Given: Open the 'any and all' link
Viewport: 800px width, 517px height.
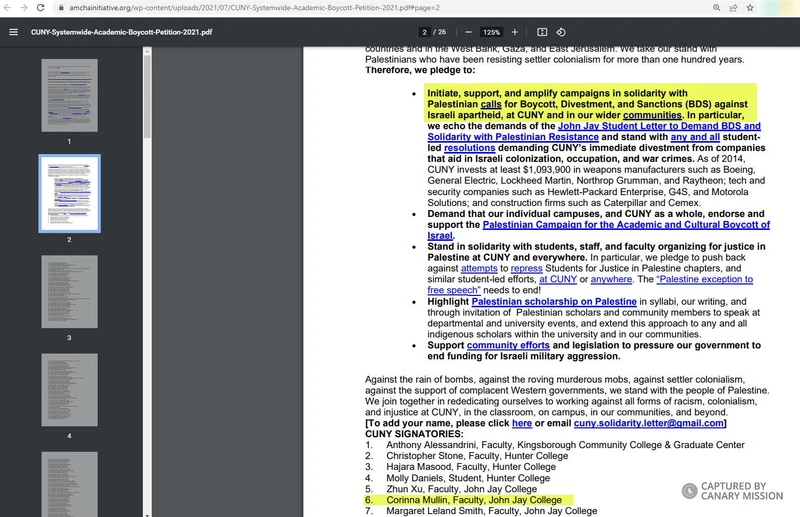Looking at the screenshot, I should click(x=695, y=137).
